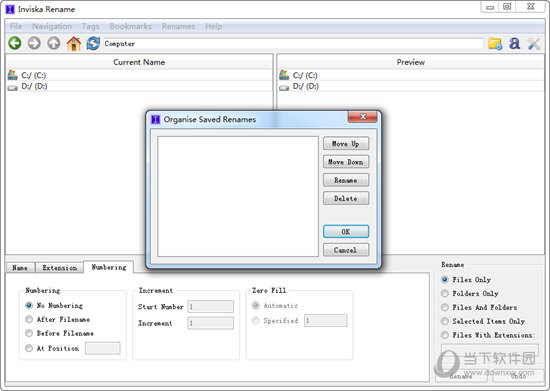
Task: Choose After Filename numbering option
Action: click(x=29, y=319)
